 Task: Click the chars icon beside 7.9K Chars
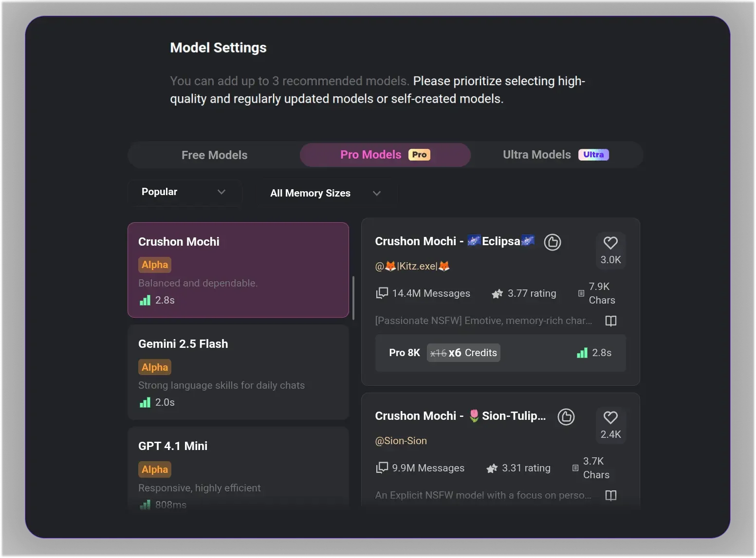581,293
